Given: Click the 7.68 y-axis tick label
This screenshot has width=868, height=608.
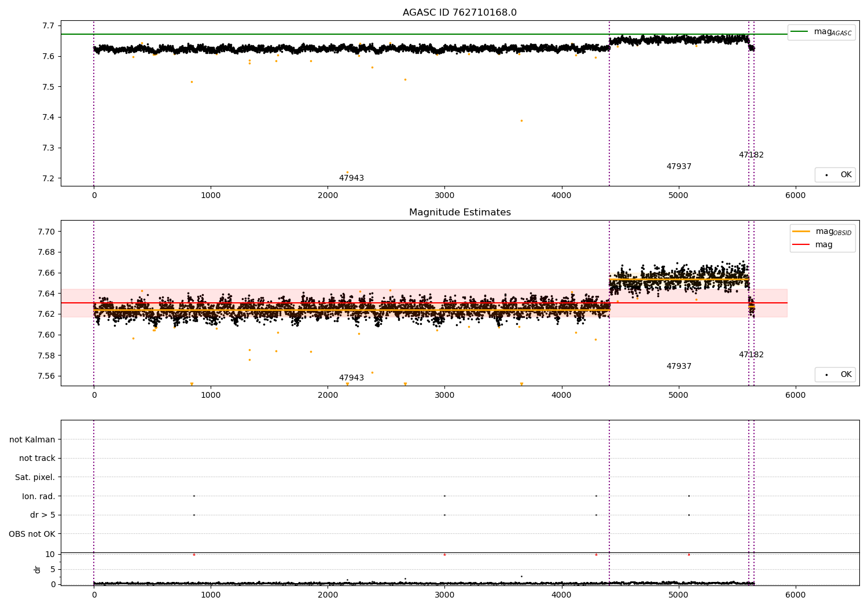Looking at the screenshot, I should pos(46,252).
